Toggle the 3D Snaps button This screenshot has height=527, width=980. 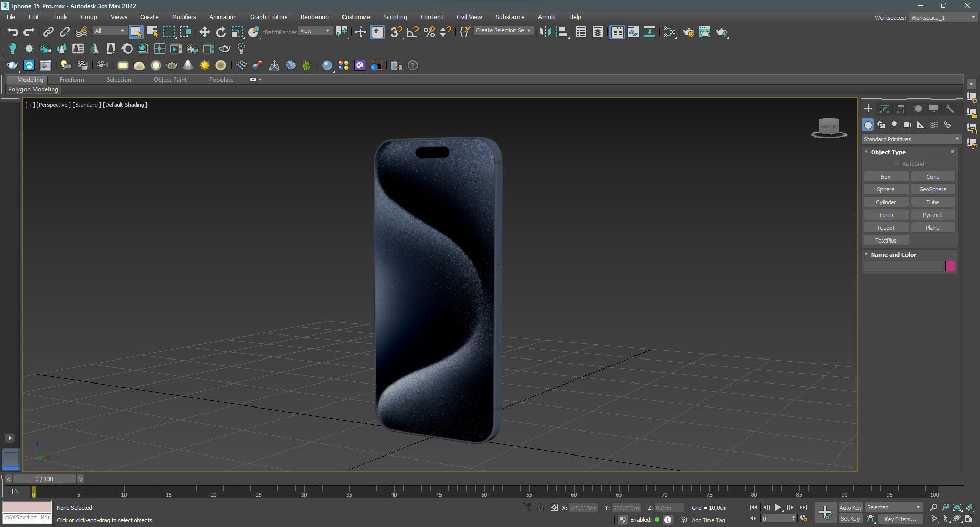point(396,32)
